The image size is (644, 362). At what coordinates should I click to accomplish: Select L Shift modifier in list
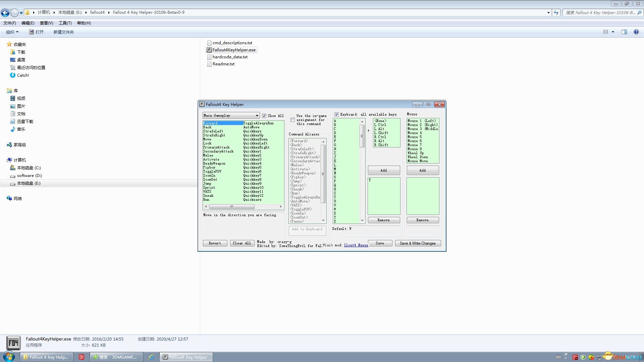point(381,133)
